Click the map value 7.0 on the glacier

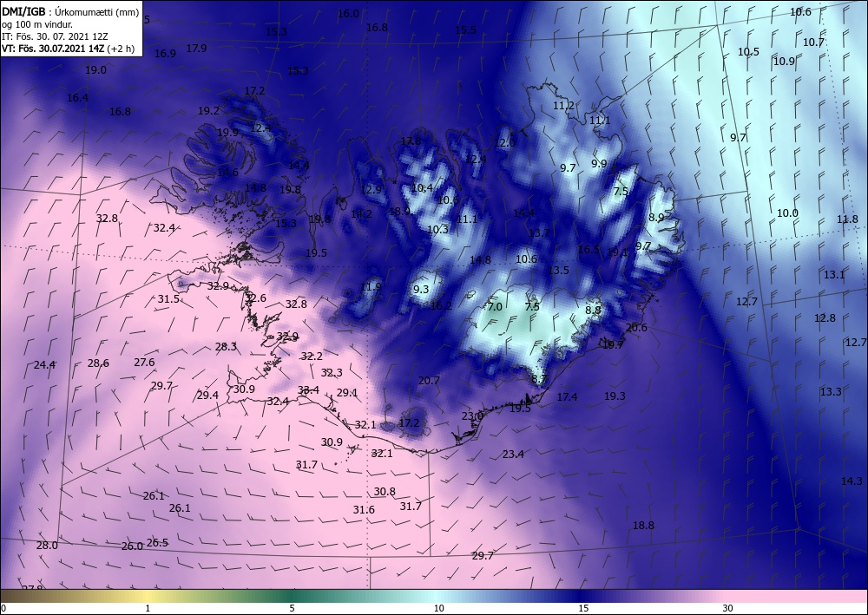coord(495,306)
